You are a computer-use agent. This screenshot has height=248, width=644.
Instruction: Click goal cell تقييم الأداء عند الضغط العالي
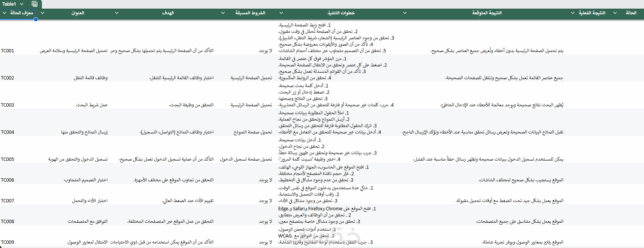(x=188, y=201)
